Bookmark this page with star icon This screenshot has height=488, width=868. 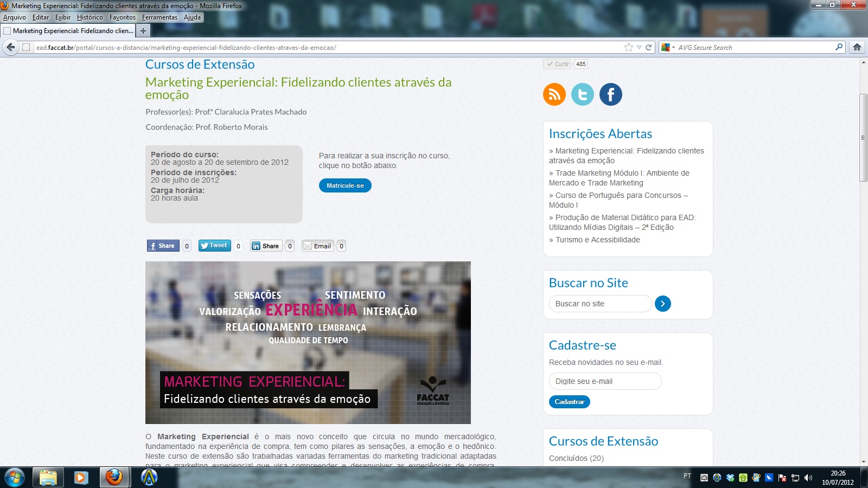coord(629,47)
